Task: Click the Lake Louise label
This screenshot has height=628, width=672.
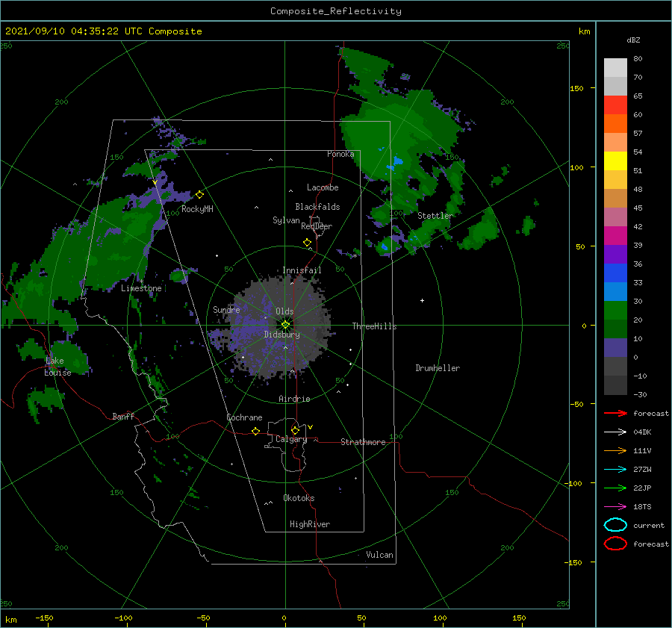Action: 57,367
